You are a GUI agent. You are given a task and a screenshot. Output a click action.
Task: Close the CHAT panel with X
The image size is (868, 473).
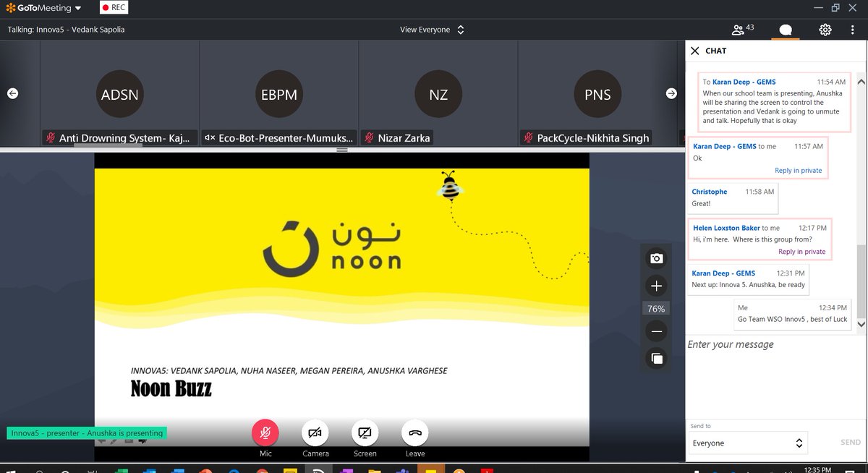click(695, 51)
